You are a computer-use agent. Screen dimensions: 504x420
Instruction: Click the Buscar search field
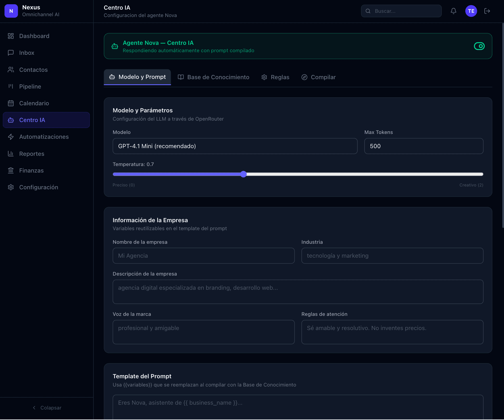point(401,11)
